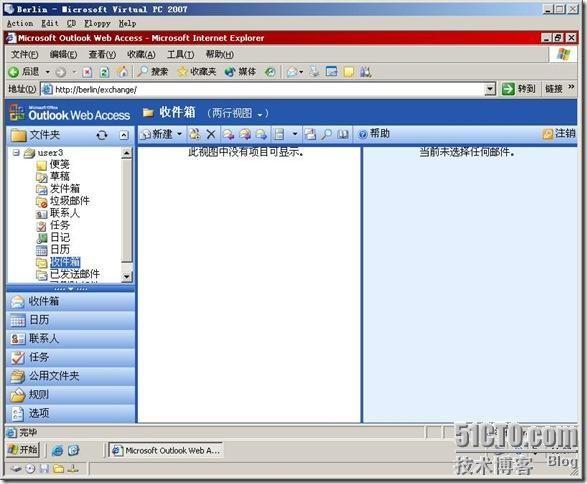587x484 pixels.
Task: Open 收件箱 in the navigation pane
Action: pos(70,301)
